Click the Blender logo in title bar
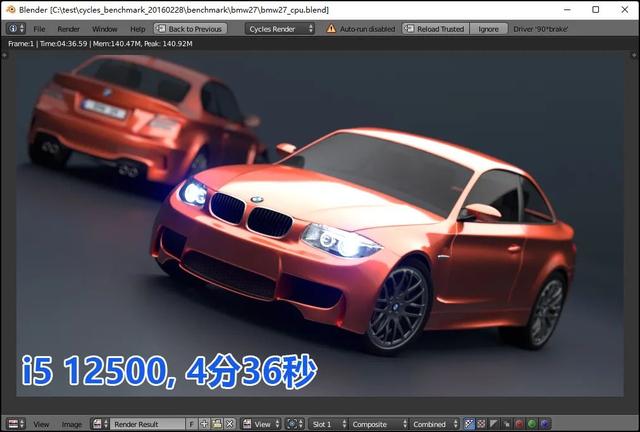Image resolution: width=640 pixels, height=432 pixels. (11, 9)
